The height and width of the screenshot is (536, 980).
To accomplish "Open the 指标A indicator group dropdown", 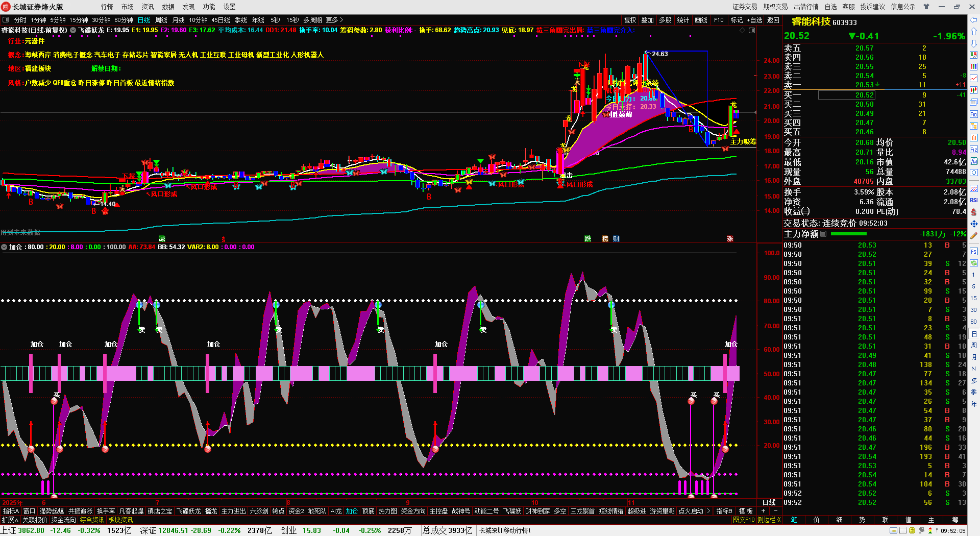I will pyautogui.click(x=11, y=511).
